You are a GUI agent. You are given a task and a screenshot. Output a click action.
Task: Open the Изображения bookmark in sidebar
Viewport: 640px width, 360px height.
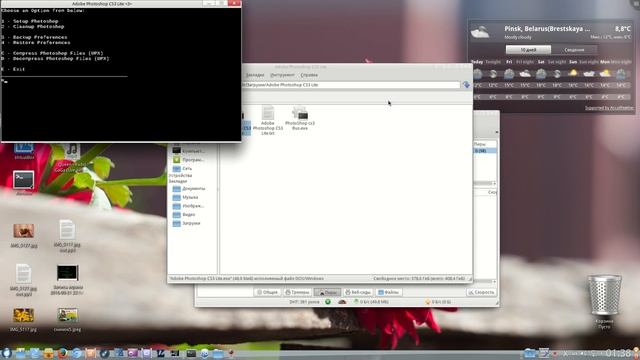click(188, 206)
